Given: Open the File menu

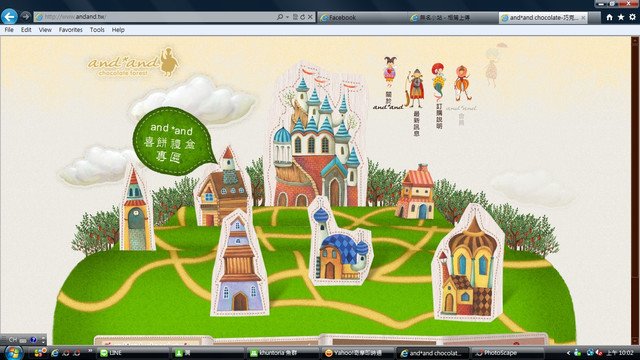Looking at the screenshot, I should click(9, 30).
